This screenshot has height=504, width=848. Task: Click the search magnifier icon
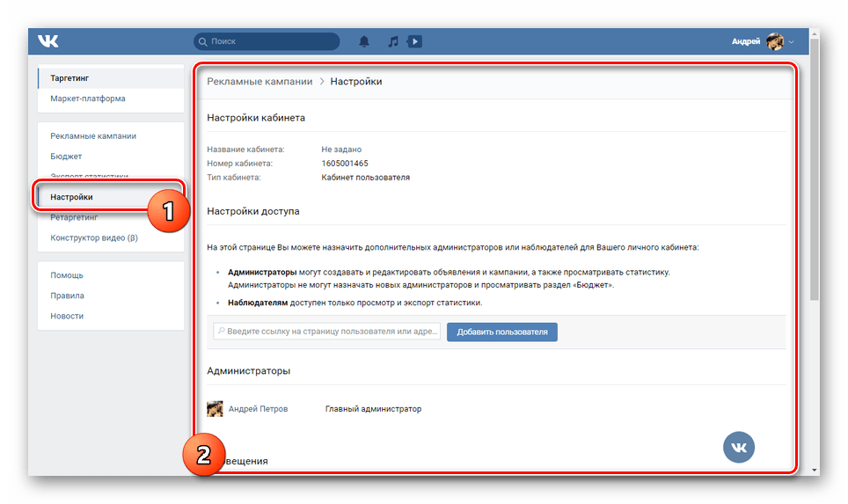click(203, 41)
